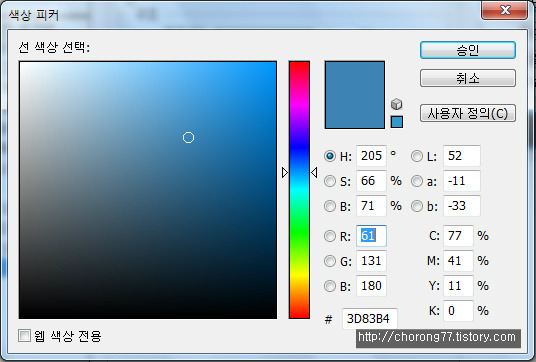Select the Lab b radio button
This screenshot has width=536, height=362.
pos(417,206)
